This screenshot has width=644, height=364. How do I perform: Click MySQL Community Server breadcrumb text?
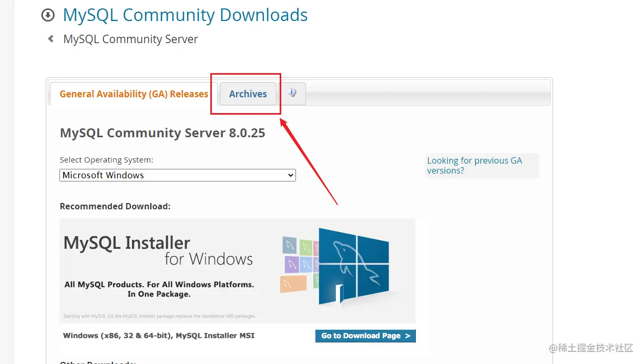tap(130, 39)
